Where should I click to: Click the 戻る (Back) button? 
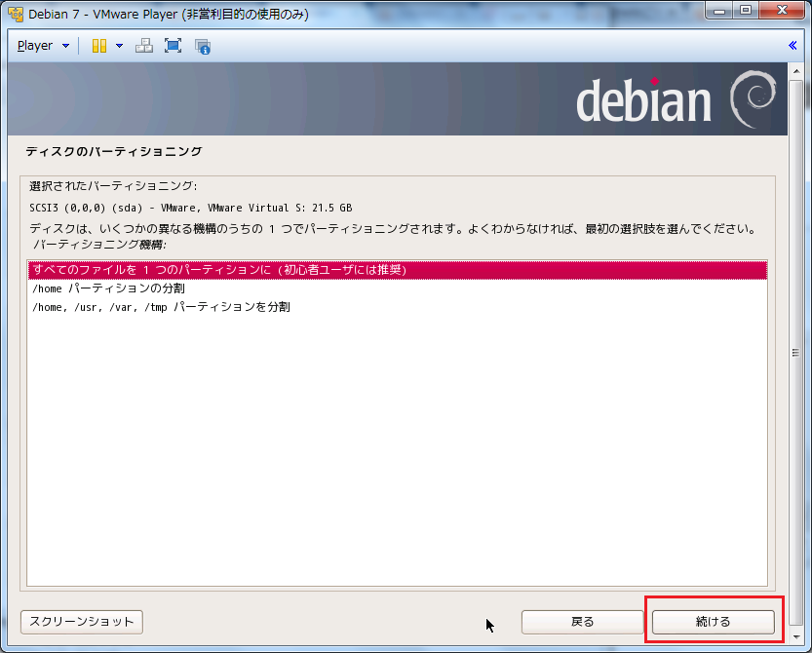(582, 622)
